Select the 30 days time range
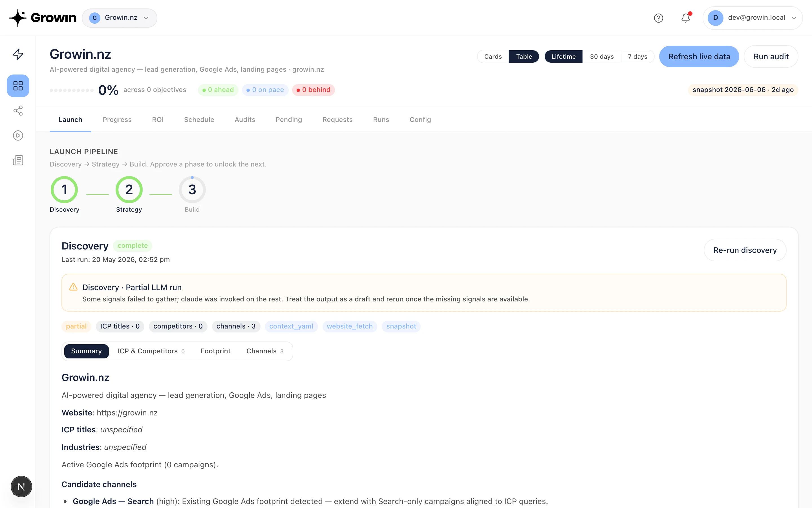The height and width of the screenshot is (508, 812). pos(602,56)
